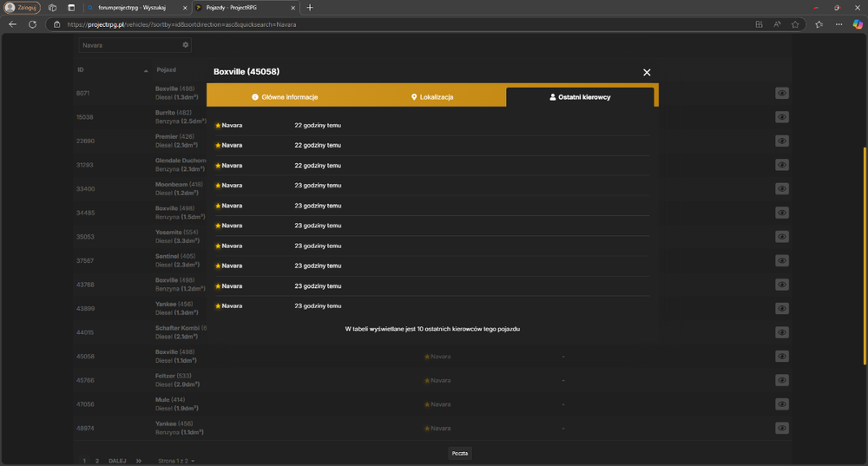This screenshot has width=868, height=466.
Task: Add page to favorites star icon
Action: [795, 24]
